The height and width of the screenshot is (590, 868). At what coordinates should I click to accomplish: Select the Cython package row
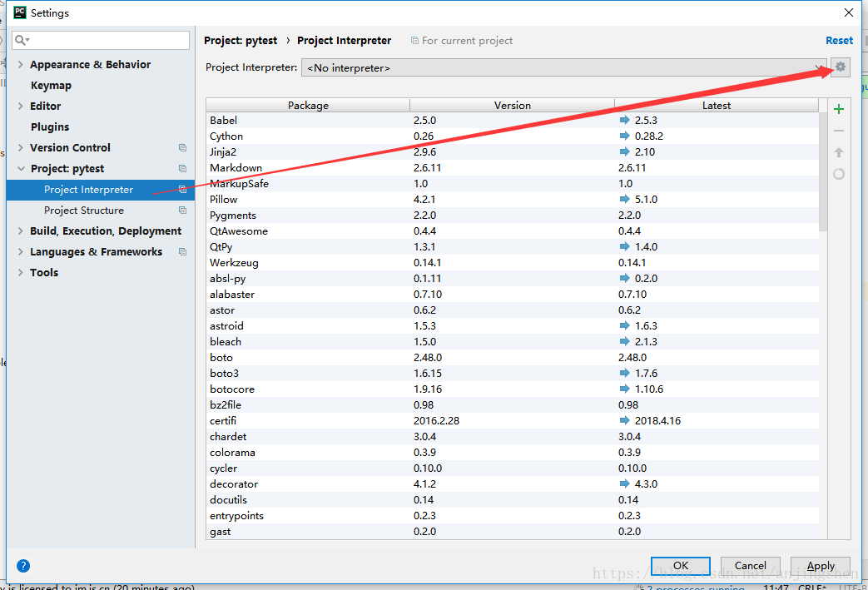513,136
